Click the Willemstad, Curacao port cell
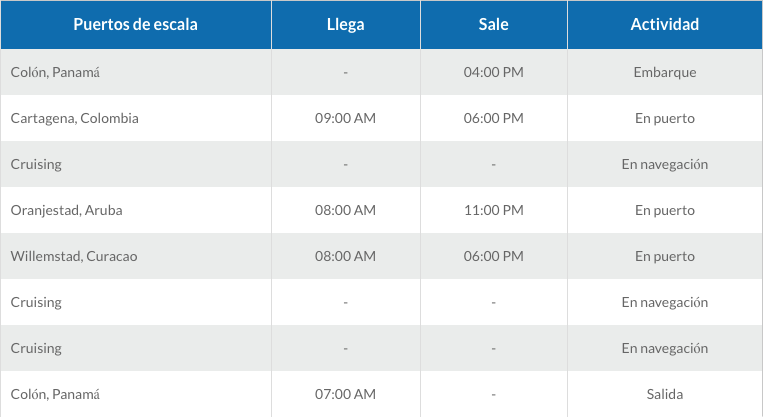Viewport: 763px width, 417px height. click(74, 256)
